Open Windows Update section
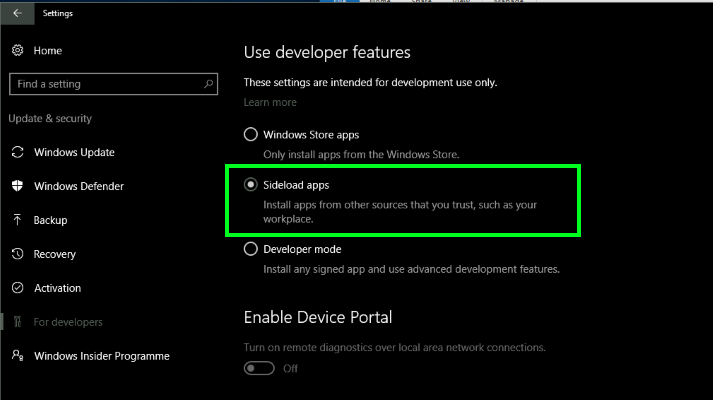713x400 pixels. click(x=74, y=152)
